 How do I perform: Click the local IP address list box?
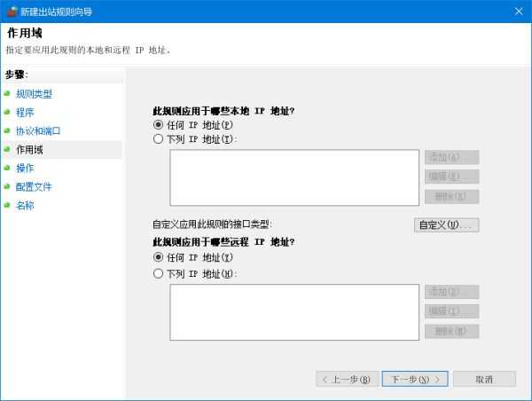coord(293,177)
